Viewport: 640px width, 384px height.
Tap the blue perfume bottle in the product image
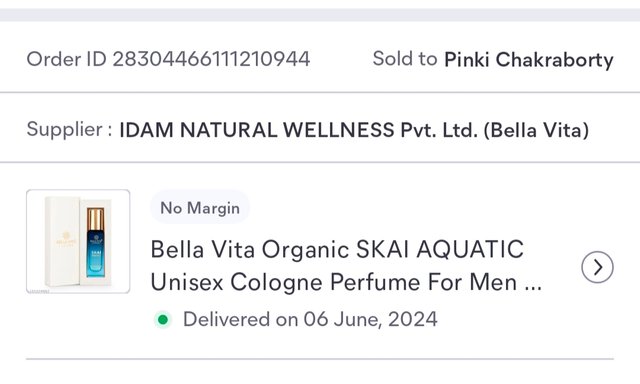coord(95,242)
